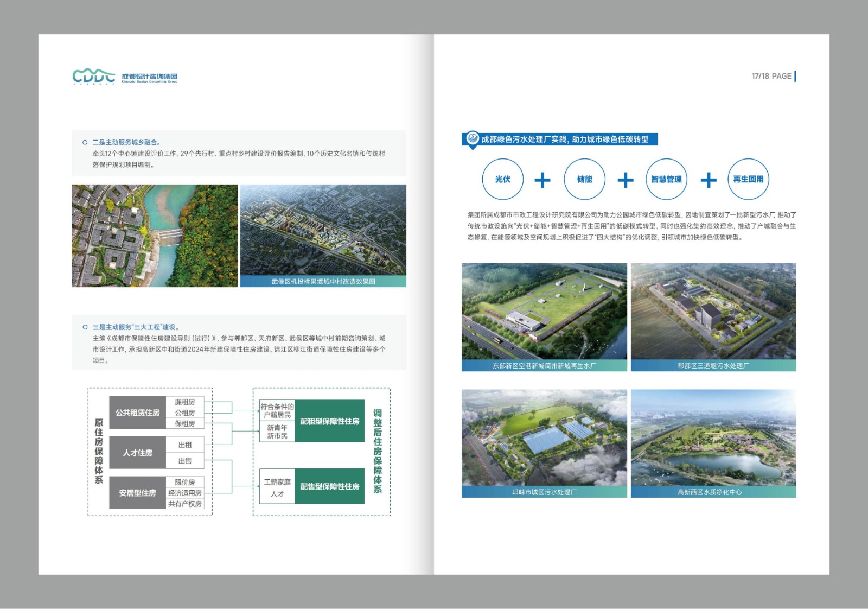Click the 公共租赁住房 gray box
The height and width of the screenshot is (609, 868).
(137, 413)
